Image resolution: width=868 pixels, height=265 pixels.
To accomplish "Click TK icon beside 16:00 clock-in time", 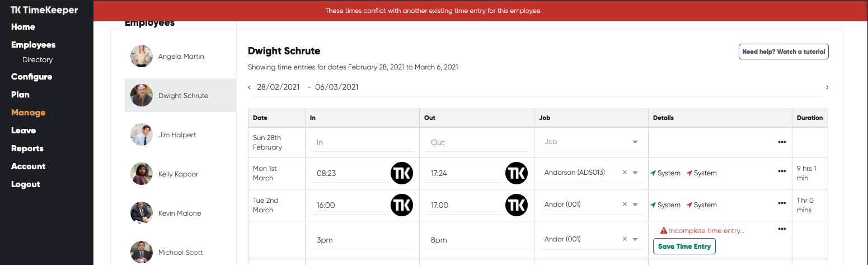I will (402, 205).
